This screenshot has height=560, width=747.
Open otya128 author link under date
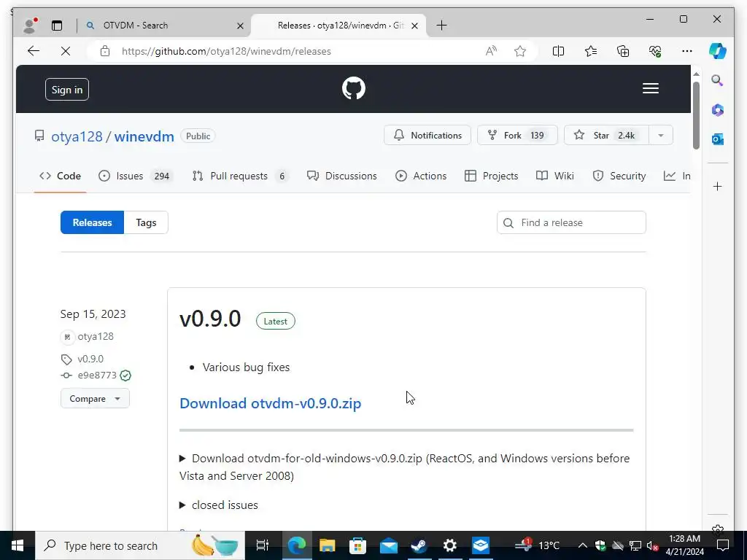click(96, 337)
